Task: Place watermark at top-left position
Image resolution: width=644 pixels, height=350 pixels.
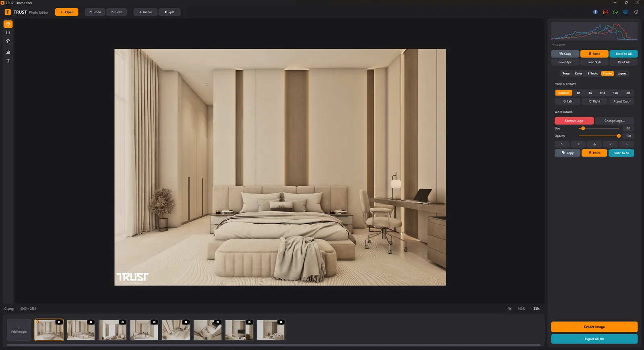Action: click(562, 144)
